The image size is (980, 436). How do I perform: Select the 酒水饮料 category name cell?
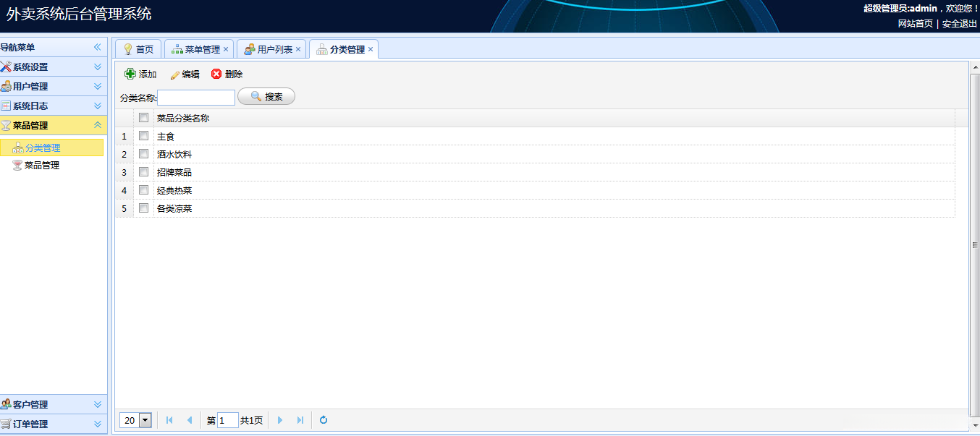point(554,154)
